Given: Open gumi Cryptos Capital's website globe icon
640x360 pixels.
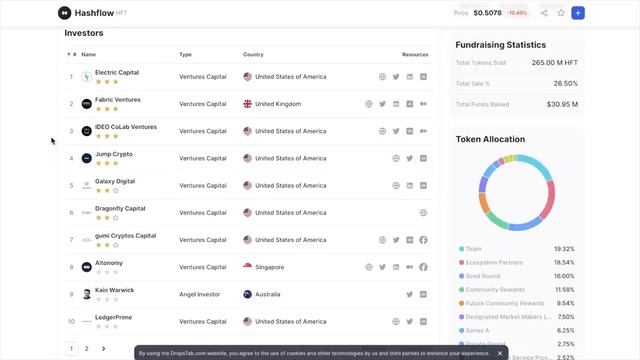Looking at the screenshot, I should 382,240.
